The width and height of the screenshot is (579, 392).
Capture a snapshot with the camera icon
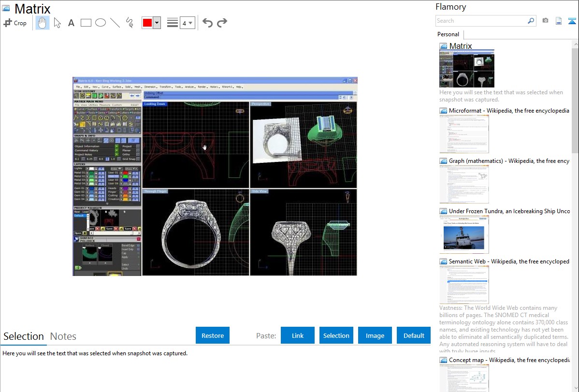click(545, 21)
